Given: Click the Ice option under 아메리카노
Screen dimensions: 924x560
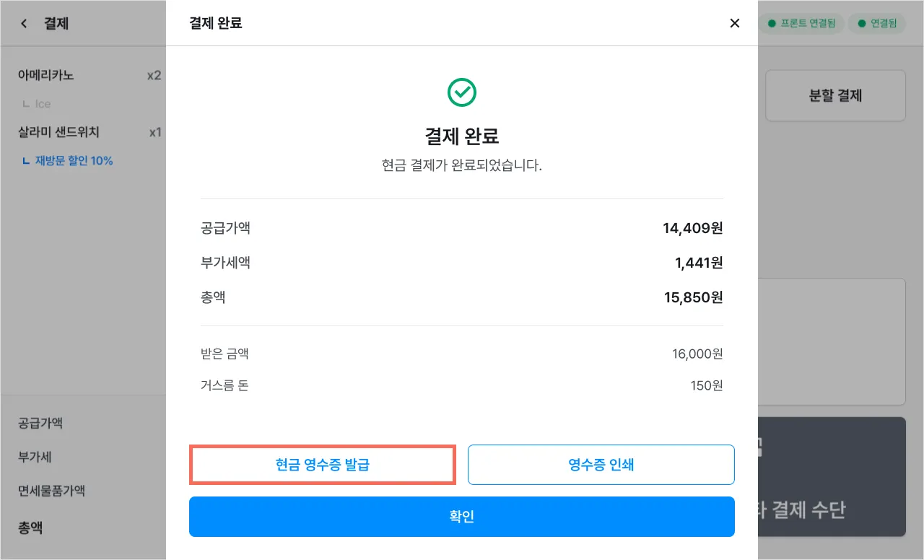Looking at the screenshot, I should (43, 104).
